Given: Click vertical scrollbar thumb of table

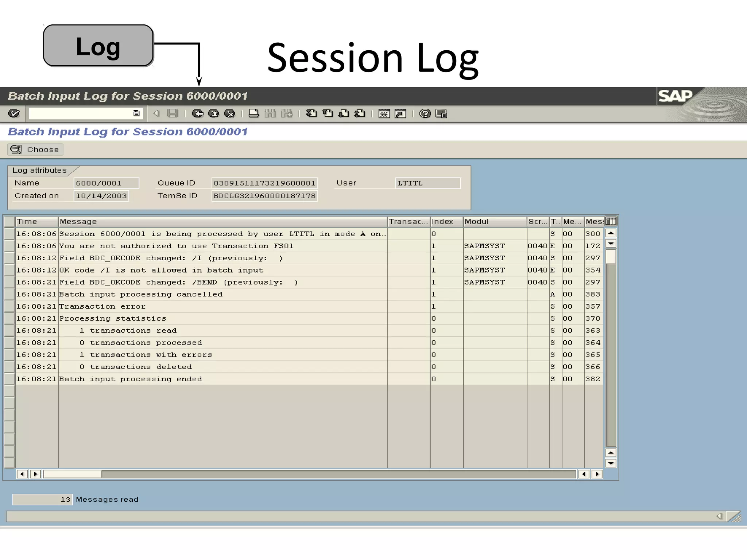Looking at the screenshot, I should [611, 256].
